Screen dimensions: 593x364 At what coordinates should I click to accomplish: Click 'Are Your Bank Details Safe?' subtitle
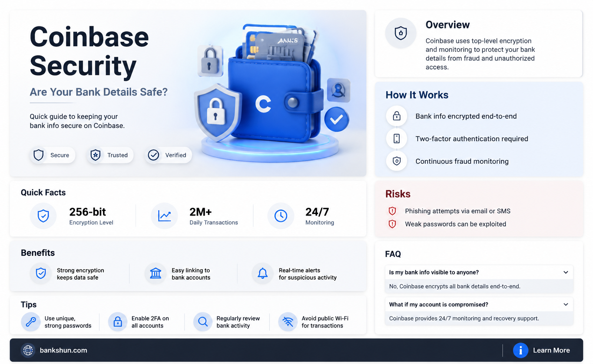click(99, 92)
